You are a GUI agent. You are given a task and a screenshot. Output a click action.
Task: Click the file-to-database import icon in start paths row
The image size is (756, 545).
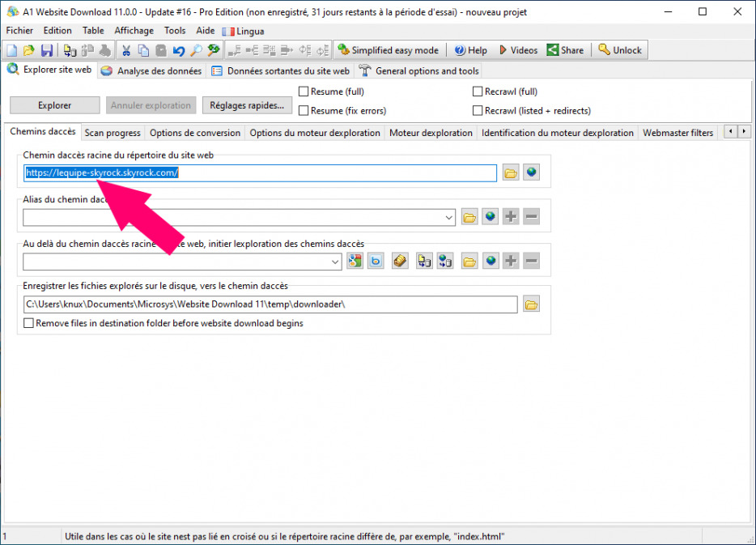point(424,262)
